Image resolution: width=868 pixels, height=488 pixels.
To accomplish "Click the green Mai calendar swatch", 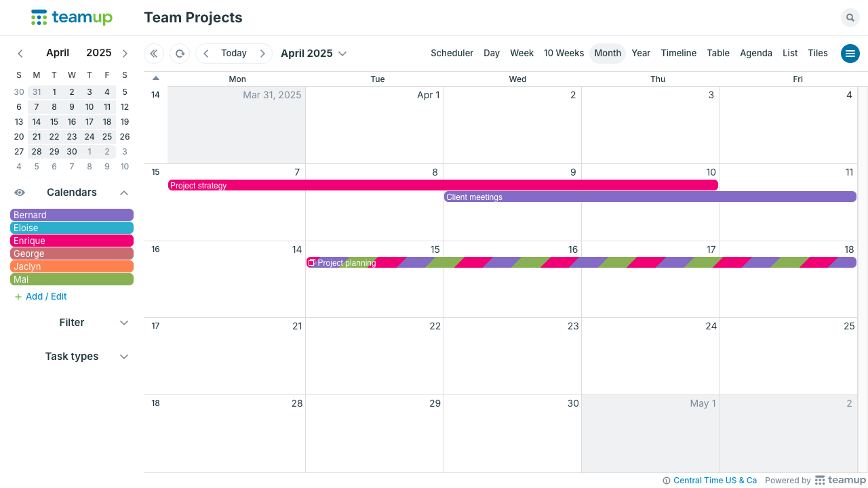I will tap(72, 279).
